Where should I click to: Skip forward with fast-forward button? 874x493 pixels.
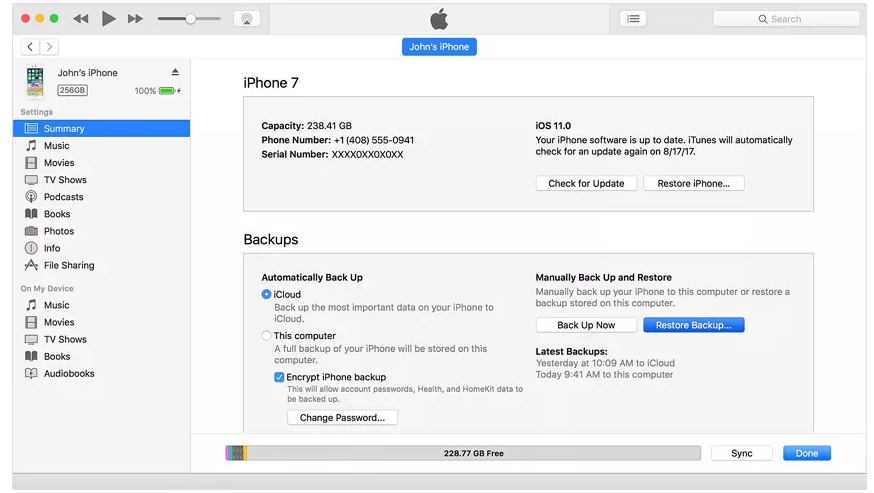pyautogui.click(x=135, y=19)
